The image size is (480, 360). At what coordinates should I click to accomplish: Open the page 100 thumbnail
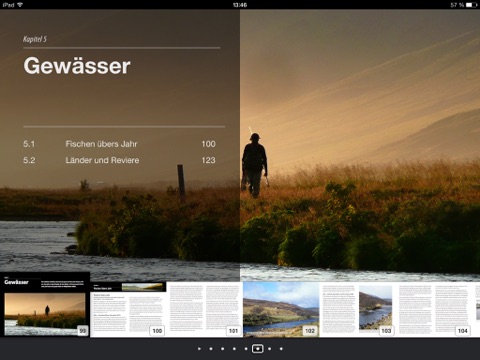pos(128,310)
